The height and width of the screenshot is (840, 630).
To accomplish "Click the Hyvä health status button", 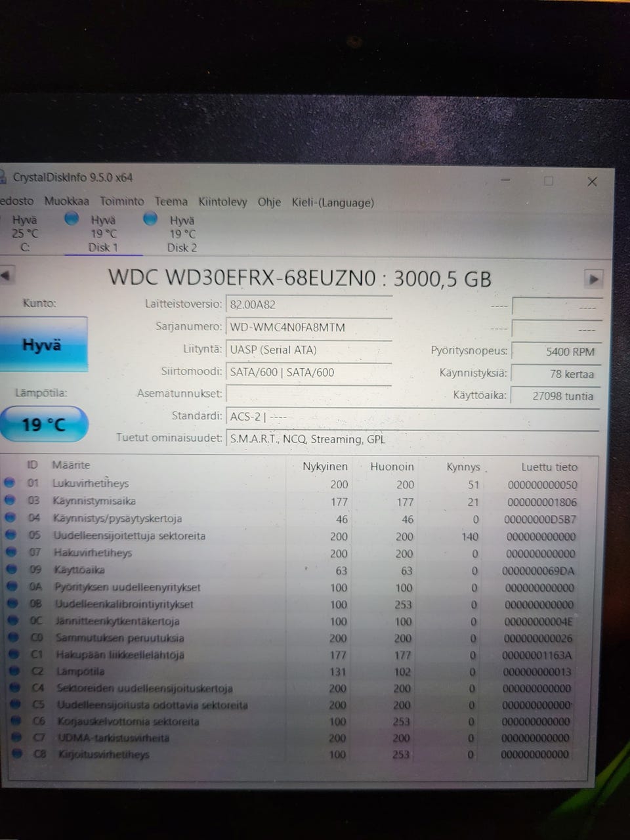I will pos(43,345).
